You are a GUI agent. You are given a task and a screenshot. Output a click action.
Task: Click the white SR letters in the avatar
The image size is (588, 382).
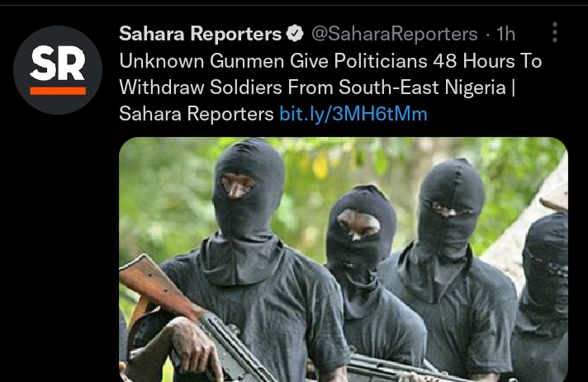(58, 64)
